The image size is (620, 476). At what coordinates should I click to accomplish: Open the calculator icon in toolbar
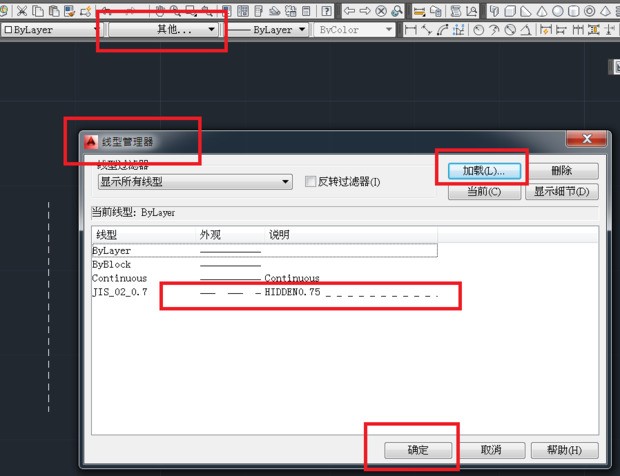pyautogui.click(x=306, y=11)
